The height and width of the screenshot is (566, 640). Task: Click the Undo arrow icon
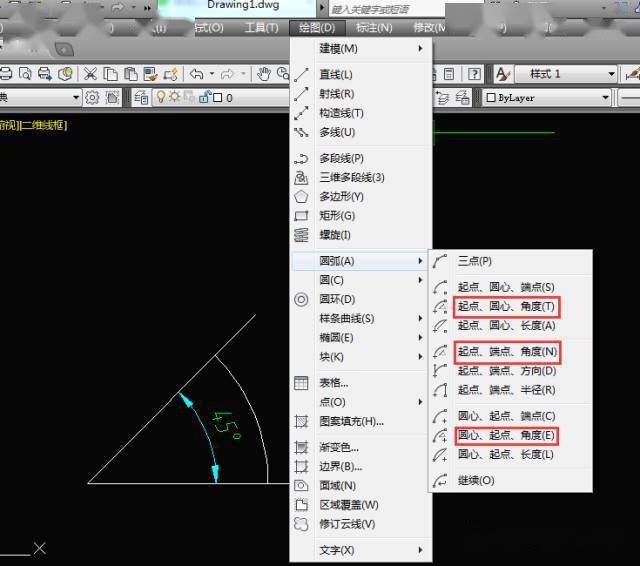coord(196,74)
